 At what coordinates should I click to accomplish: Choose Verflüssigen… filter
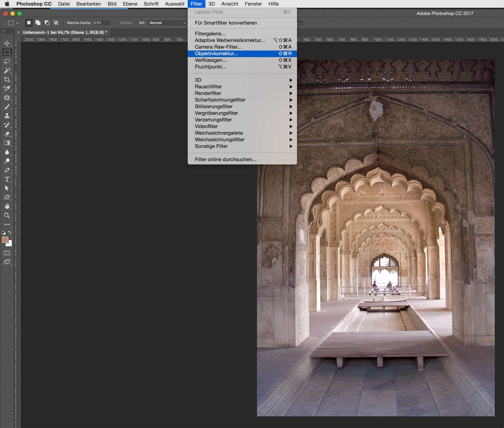pos(242,60)
